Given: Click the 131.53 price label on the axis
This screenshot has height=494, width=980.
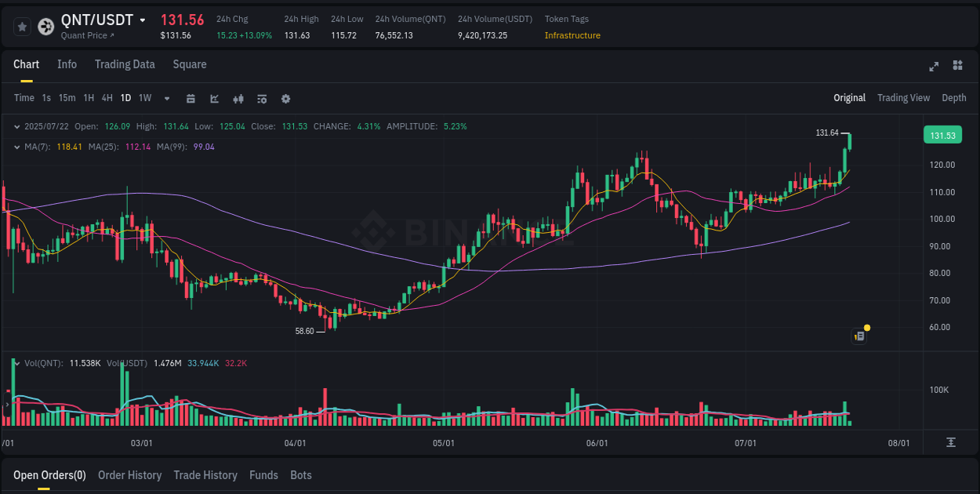Looking at the screenshot, I should click(942, 135).
